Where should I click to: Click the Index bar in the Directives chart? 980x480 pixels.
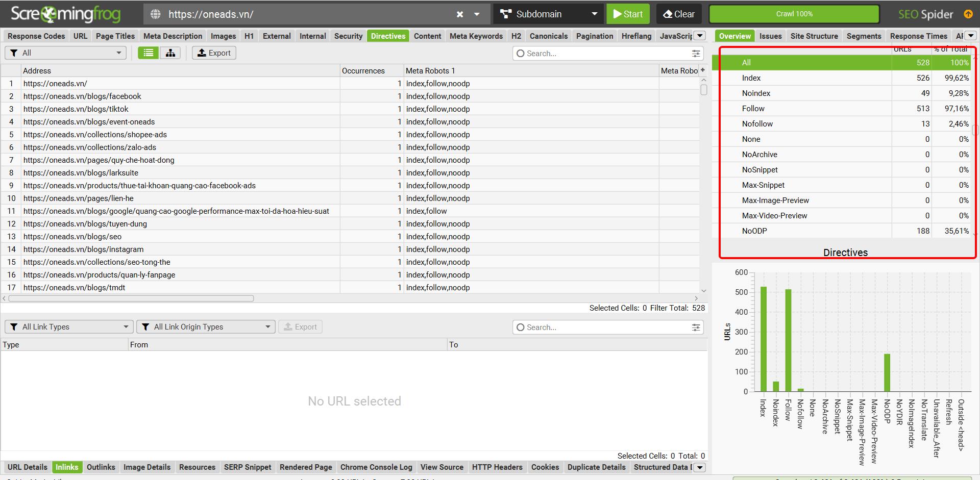(x=764, y=339)
